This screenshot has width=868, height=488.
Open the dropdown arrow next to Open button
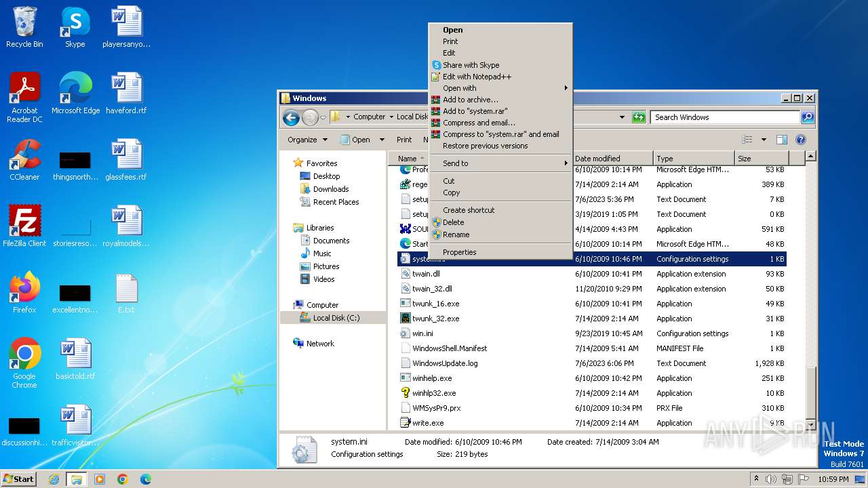tap(382, 140)
